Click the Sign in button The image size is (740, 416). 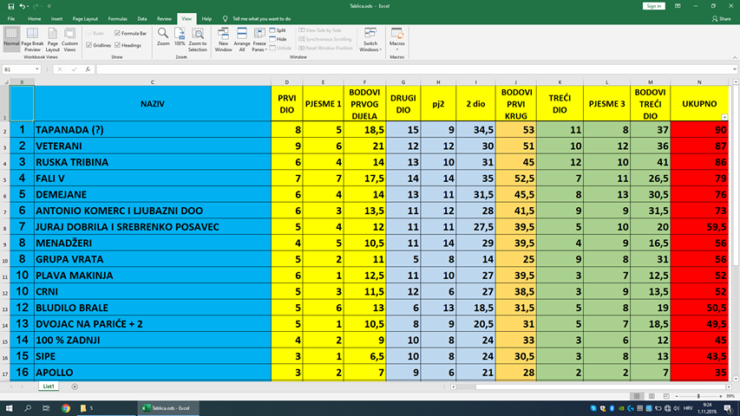(x=654, y=6)
